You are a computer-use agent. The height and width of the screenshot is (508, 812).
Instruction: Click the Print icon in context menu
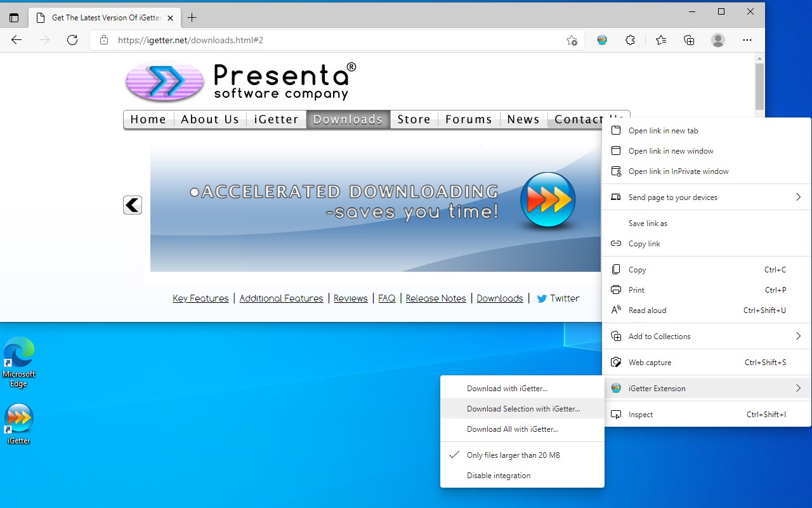click(x=615, y=290)
